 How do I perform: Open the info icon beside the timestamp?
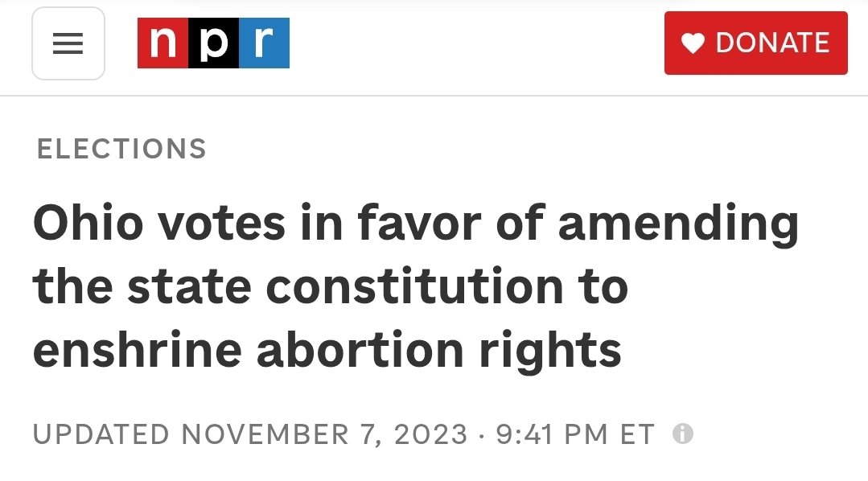tap(682, 434)
